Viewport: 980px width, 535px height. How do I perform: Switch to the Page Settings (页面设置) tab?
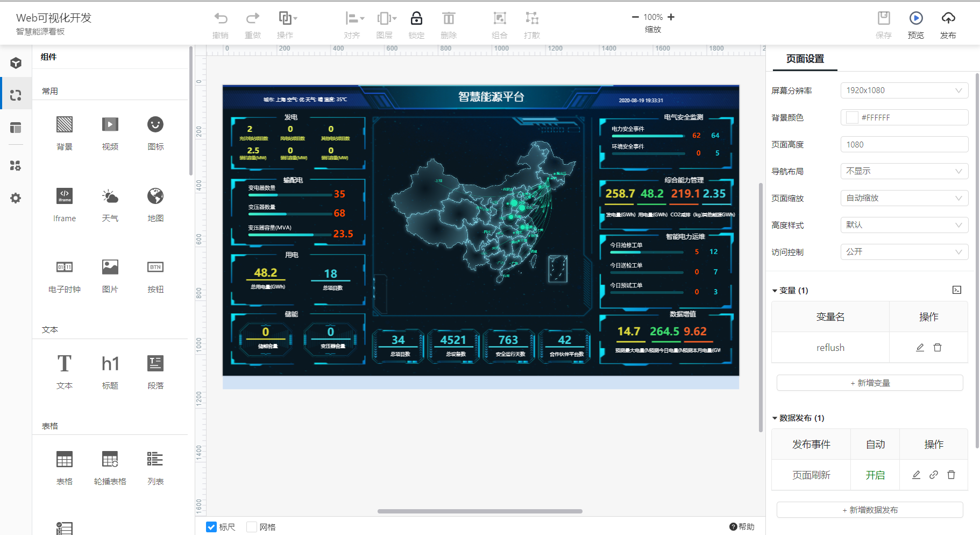[805, 59]
